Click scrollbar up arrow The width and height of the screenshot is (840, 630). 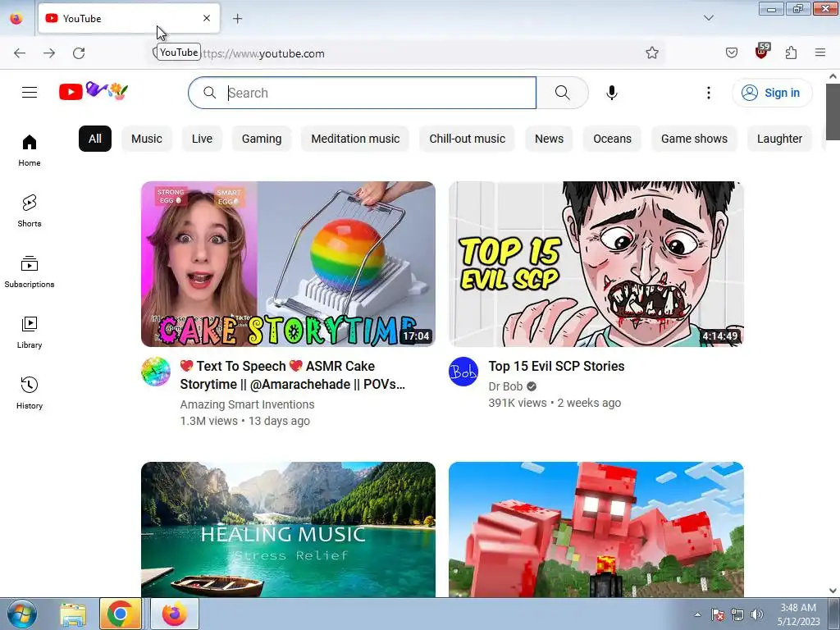(833, 76)
